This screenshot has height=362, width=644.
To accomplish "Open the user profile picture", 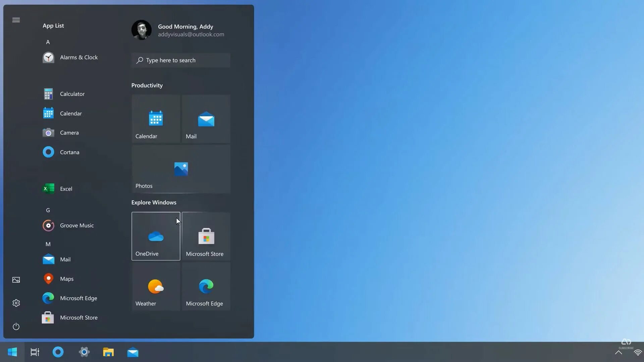I will (141, 30).
